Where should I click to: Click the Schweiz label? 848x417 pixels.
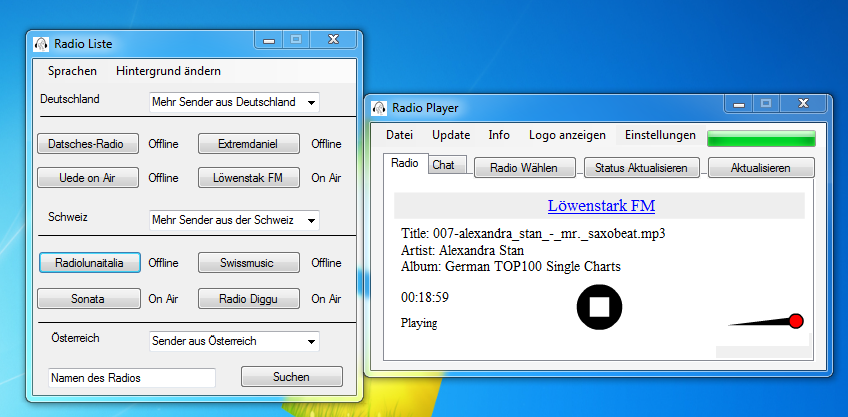68,217
